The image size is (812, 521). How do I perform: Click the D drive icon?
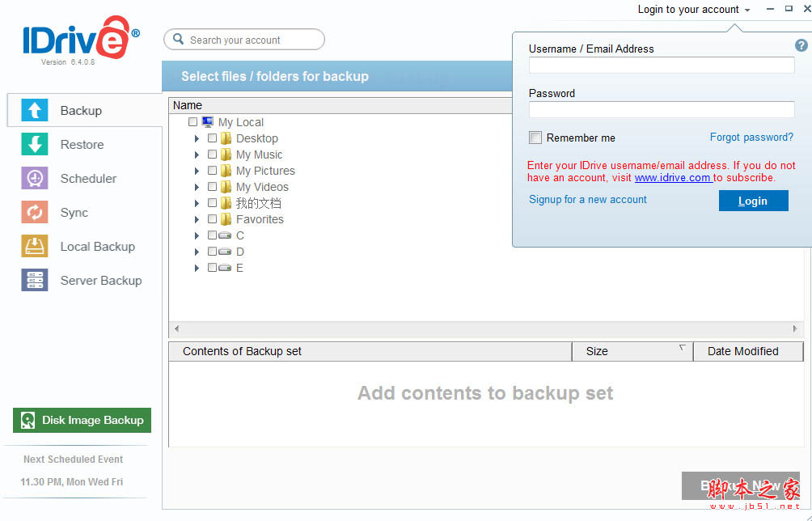[x=225, y=251]
